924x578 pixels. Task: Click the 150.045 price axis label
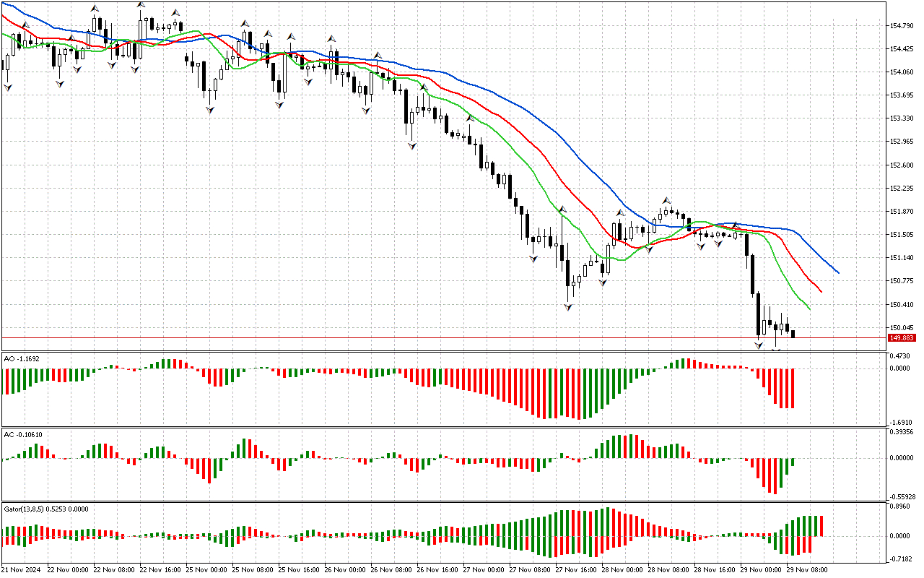tap(903, 327)
